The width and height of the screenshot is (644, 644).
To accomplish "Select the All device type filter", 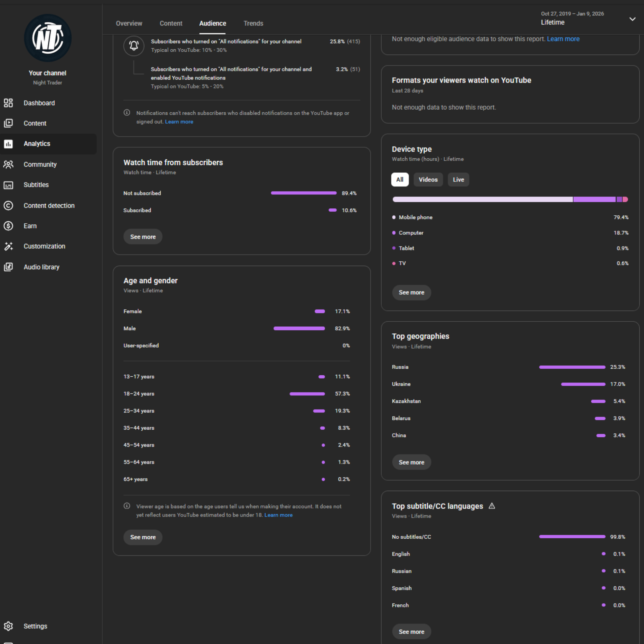I will pos(399,179).
